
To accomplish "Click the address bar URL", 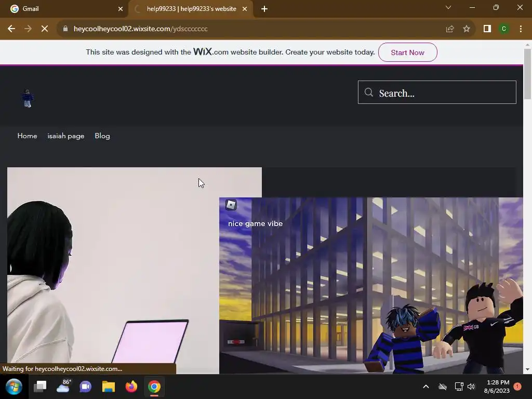I will pos(140,29).
